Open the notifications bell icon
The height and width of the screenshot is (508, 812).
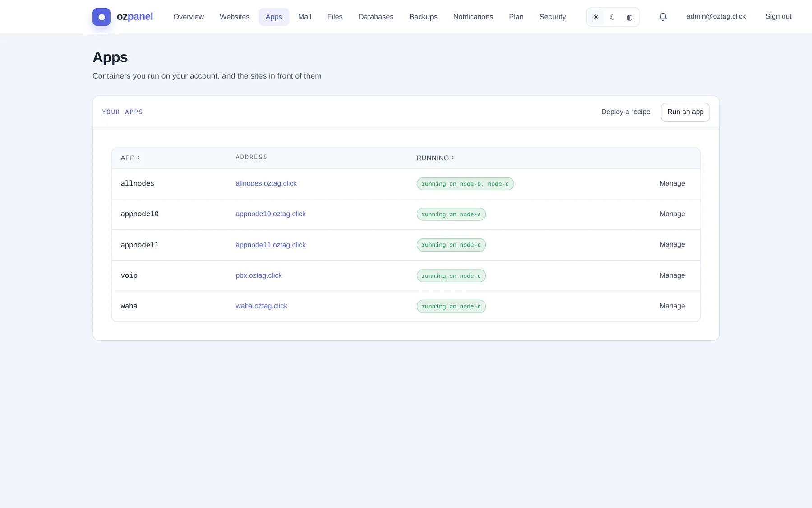pyautogui.click(x=663, y=17)
